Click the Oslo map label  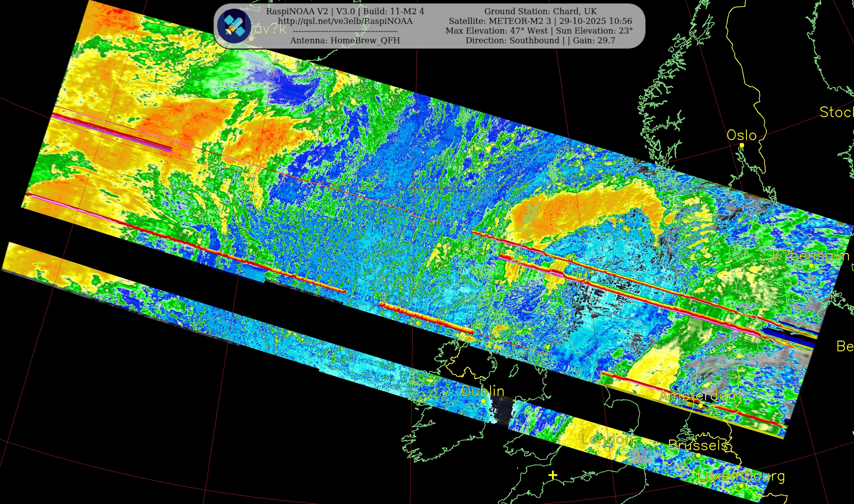(x=742, y=135)
